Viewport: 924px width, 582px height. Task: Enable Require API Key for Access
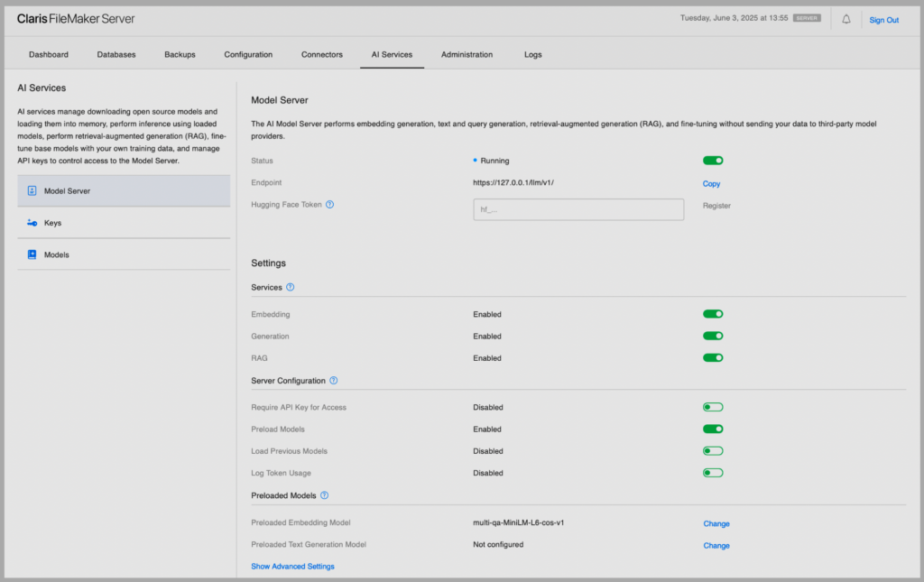[713, 407]
